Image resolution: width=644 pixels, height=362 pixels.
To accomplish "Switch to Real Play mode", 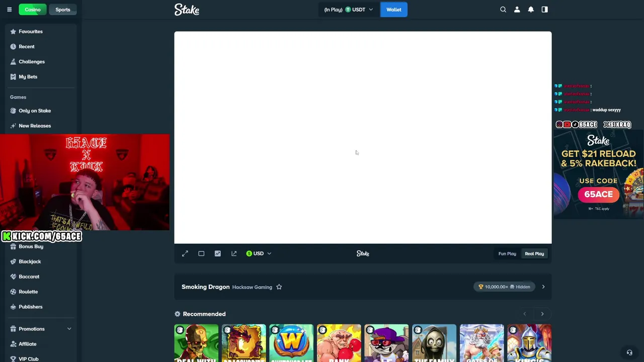I will pos(534,253).
